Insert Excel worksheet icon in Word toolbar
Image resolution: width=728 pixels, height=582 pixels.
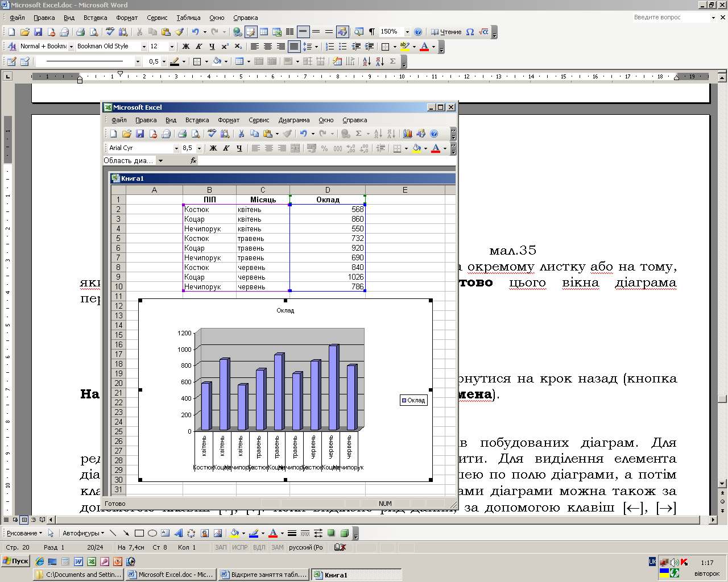click(277, 32)
